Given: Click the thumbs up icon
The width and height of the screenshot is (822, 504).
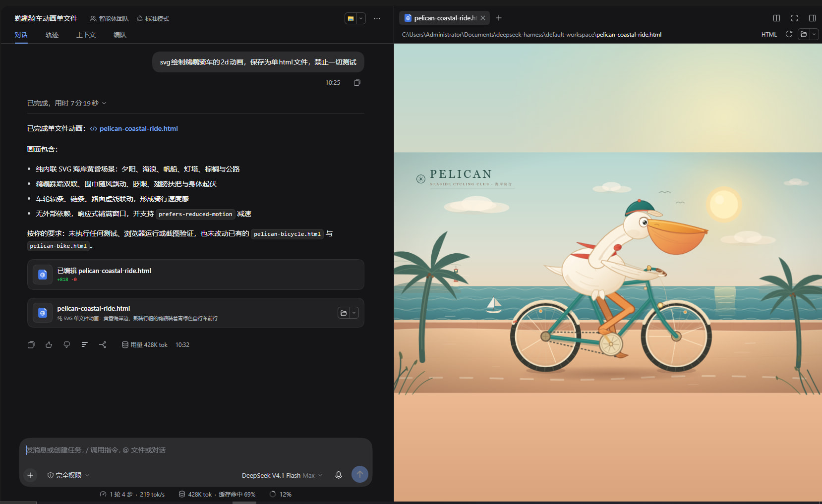Looking at the screenshot, I should click(x=49, y=345).
